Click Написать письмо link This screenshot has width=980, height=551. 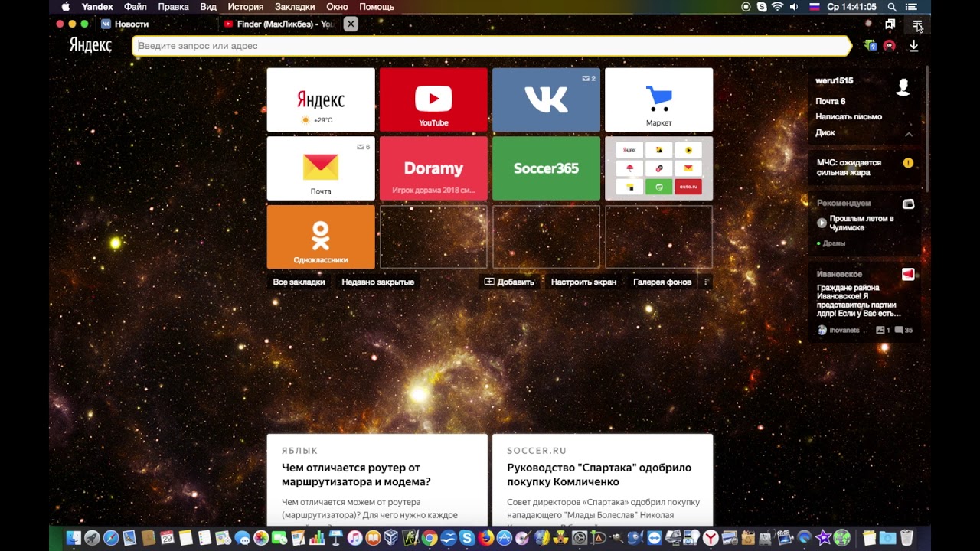(x=848, y=117)
